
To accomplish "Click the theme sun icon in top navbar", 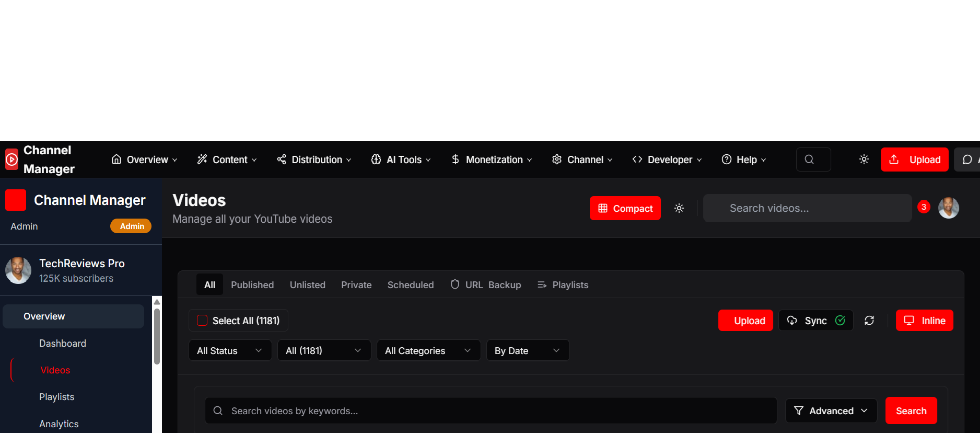I will (864, 159).
